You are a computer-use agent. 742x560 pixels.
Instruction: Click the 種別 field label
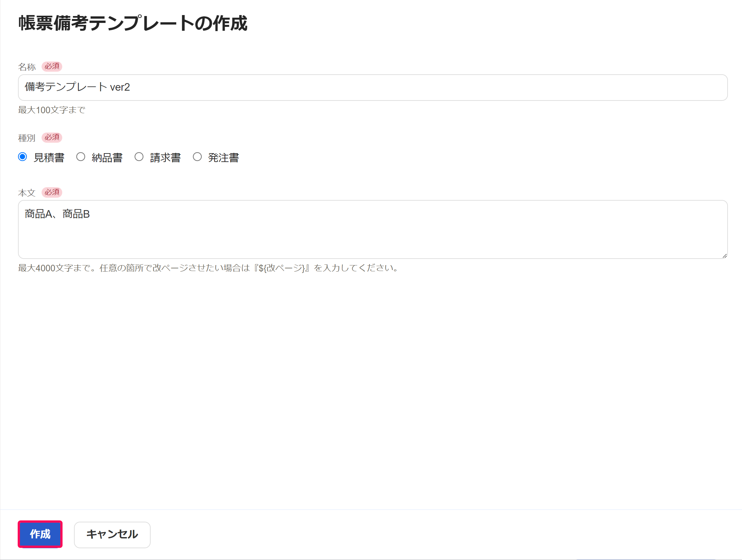pos(27,138)
